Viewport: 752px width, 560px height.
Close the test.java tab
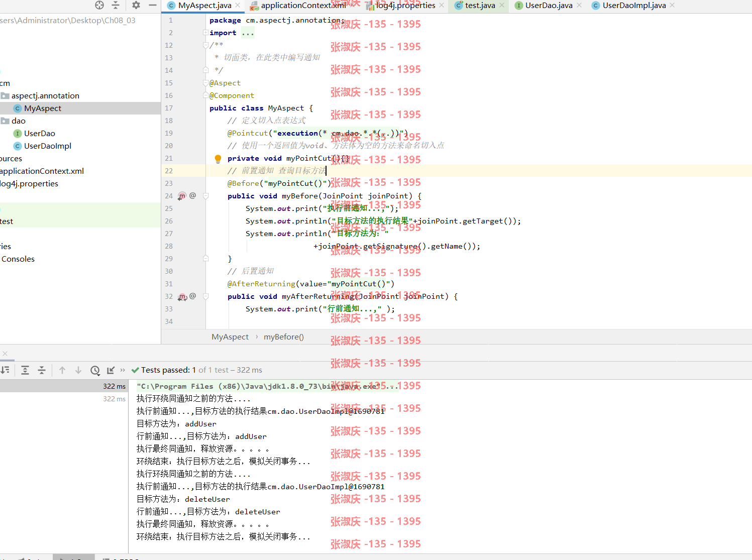click(502, 6)
